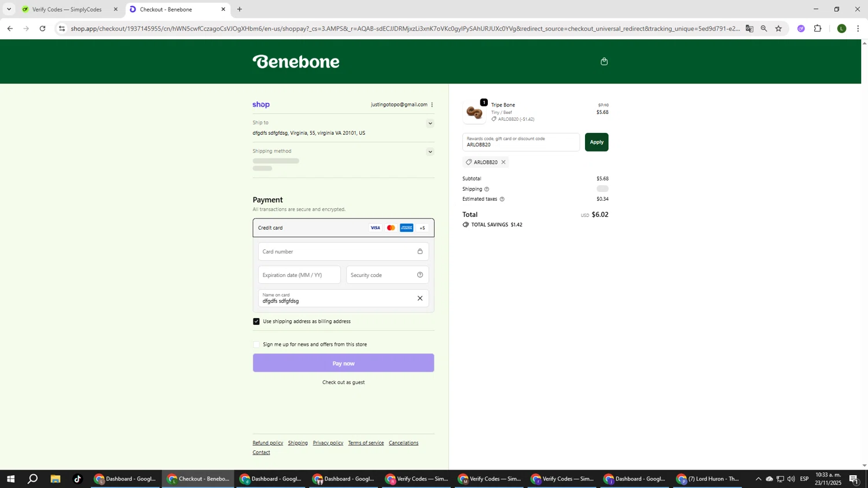Focus the Security code field
This screenshot has width=868, height=488.
[387, 275]
